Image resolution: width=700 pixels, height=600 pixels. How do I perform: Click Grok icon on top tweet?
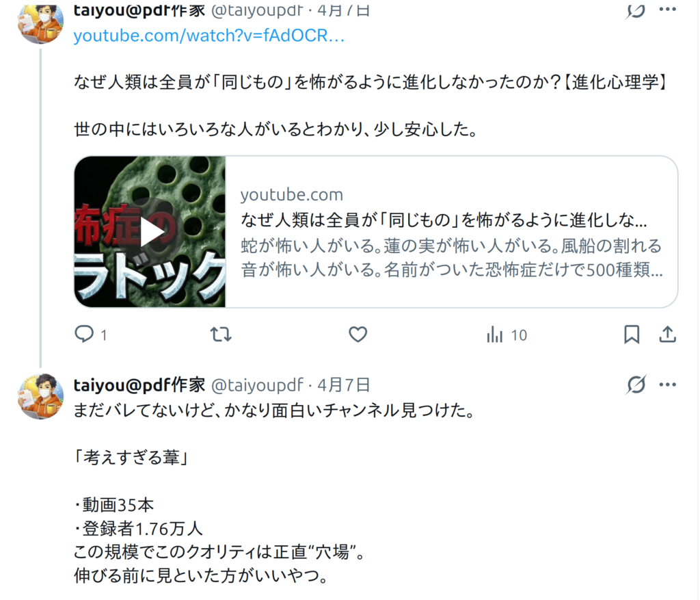(x=636, y=11)
